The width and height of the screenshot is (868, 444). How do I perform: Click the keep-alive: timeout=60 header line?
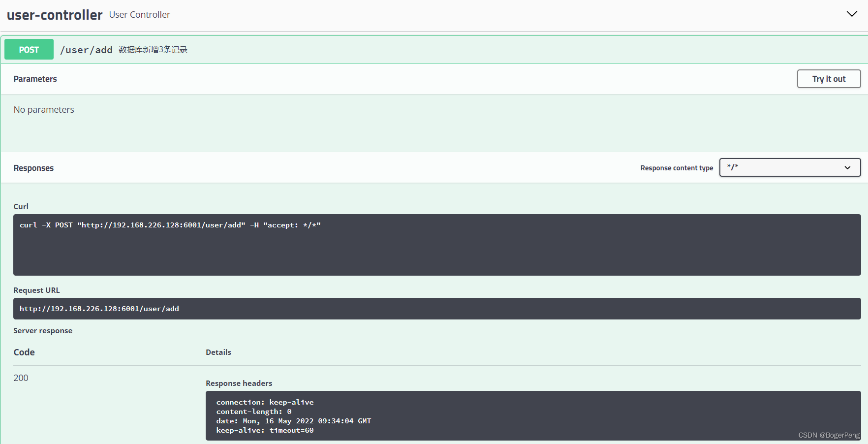point(265,430)
